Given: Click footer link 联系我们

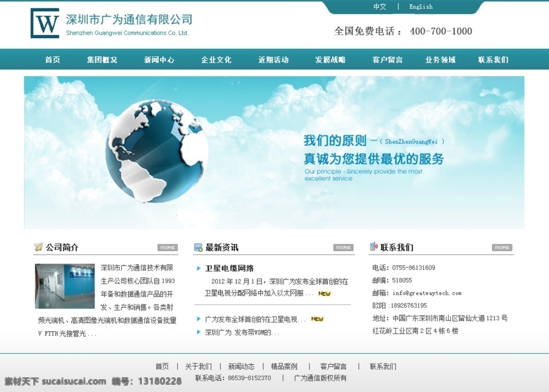Looking at the screenshot, I should tap(383, 366).
